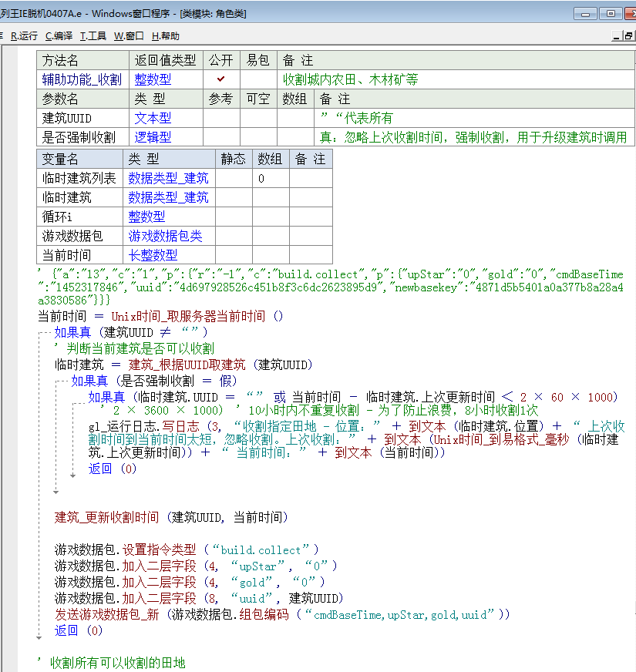Image resolution: width=636 pixels, height=672 pixels.
Task: Click the 整数型 return type link
Action: pos(153,79)
